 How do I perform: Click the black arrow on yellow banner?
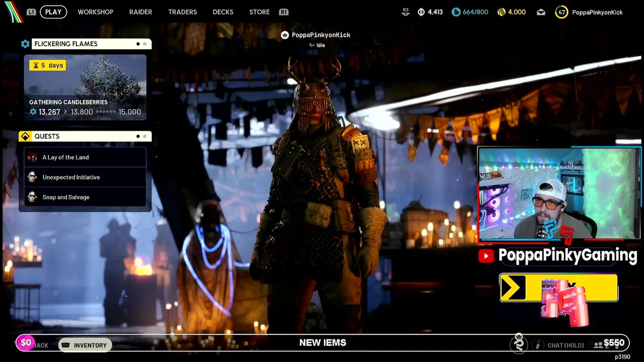coord(512,288)
